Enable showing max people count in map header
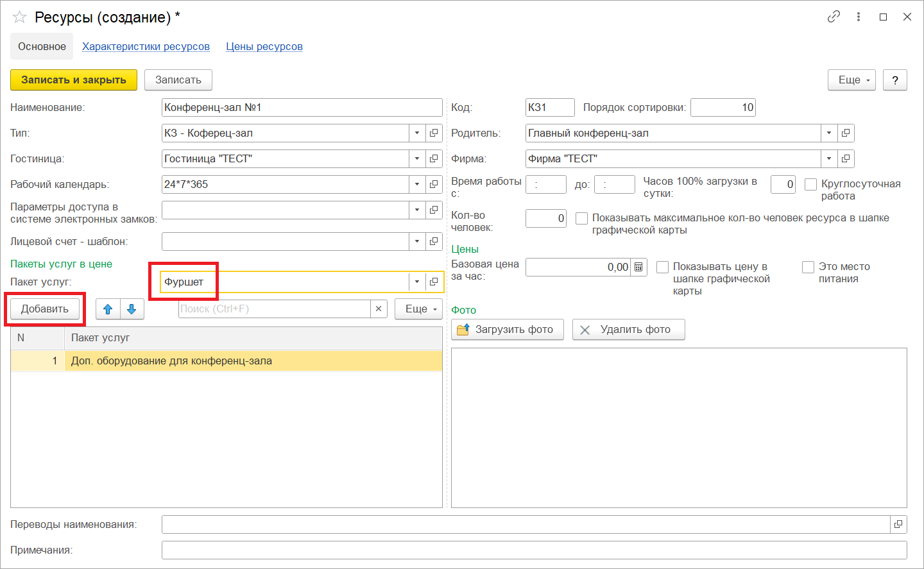Image resolution: width=924 pixels, height=569 pixels. (x=581, y=218)
